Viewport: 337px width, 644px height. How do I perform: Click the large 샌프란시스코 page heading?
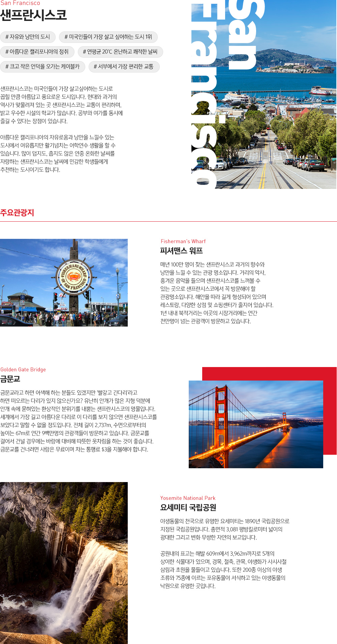tap(33, 16)
